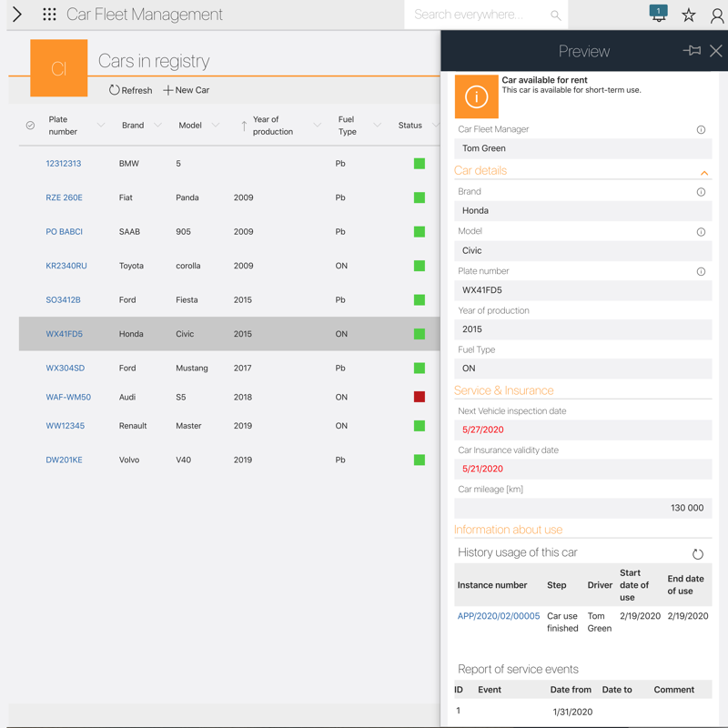Open the user profile icon
The width and height of the screenshot is (728, 728).
[x=717, y=15]
